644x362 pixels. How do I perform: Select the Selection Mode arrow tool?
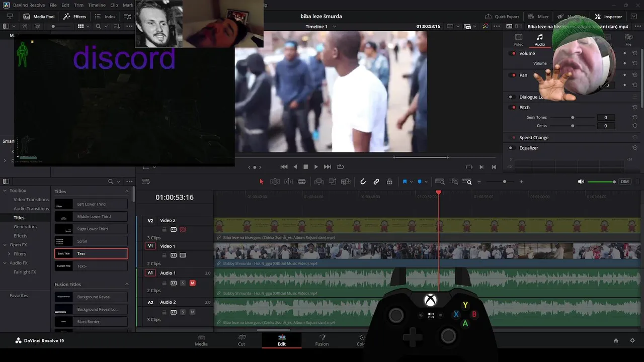point(261,182)
